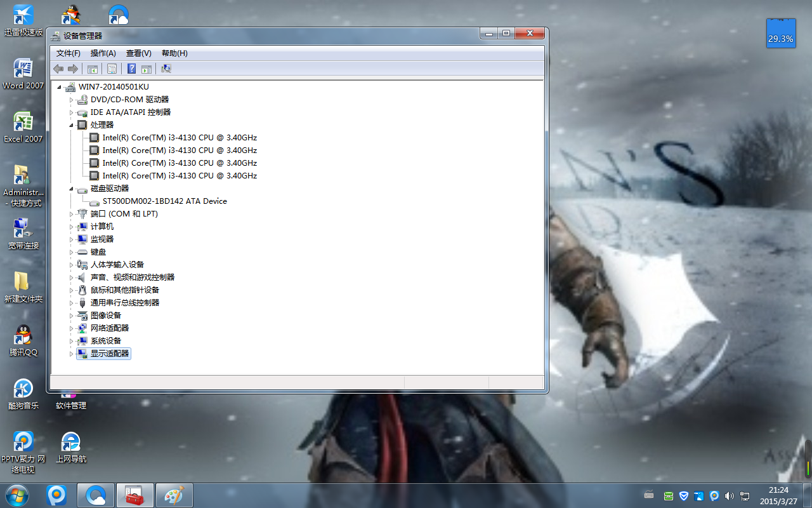The image size is (812, 508).
Task: Click the keyboard input tray icon
Action: tap(649, 495)
